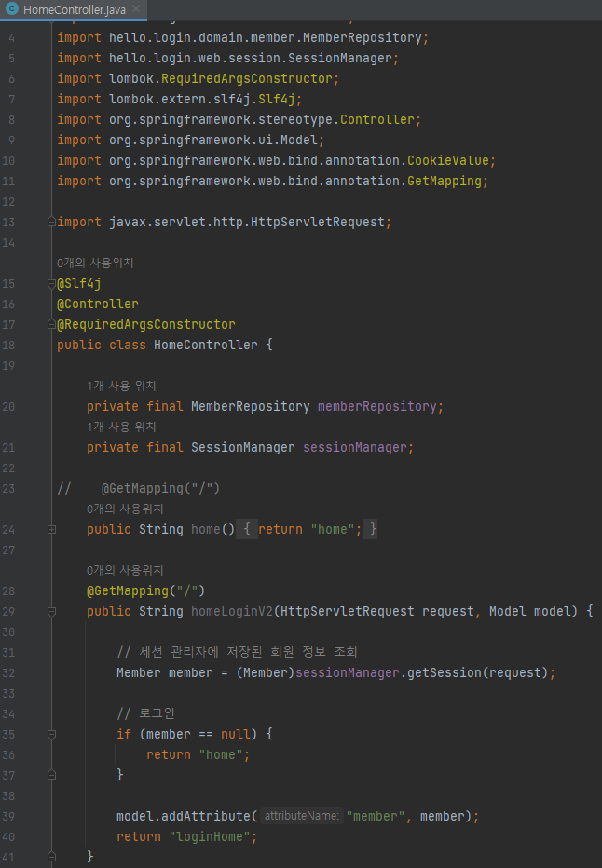Screen dimensions: 602x868
Task: Click HttpServletRequest parameter type on line 29
Action: (x=348, y=611)
